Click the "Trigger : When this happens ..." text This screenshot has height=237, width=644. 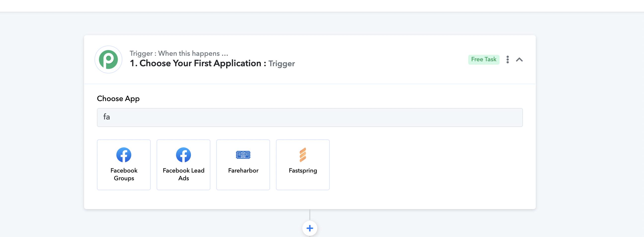pyautogui.click(x=179, y=53)
